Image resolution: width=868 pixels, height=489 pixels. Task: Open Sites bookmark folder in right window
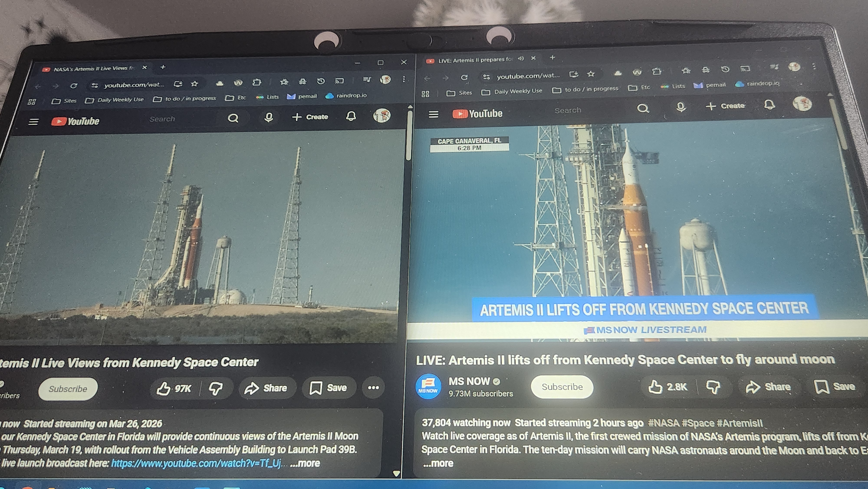pos(459,93)
